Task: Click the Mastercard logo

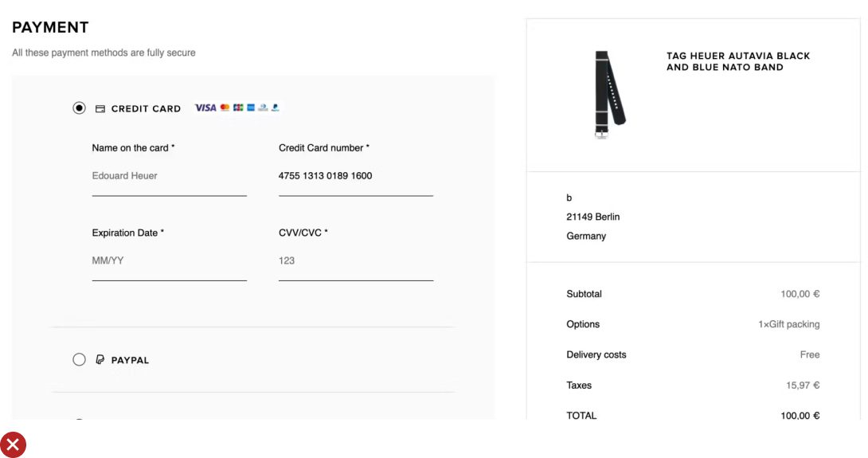Action: 225,108
